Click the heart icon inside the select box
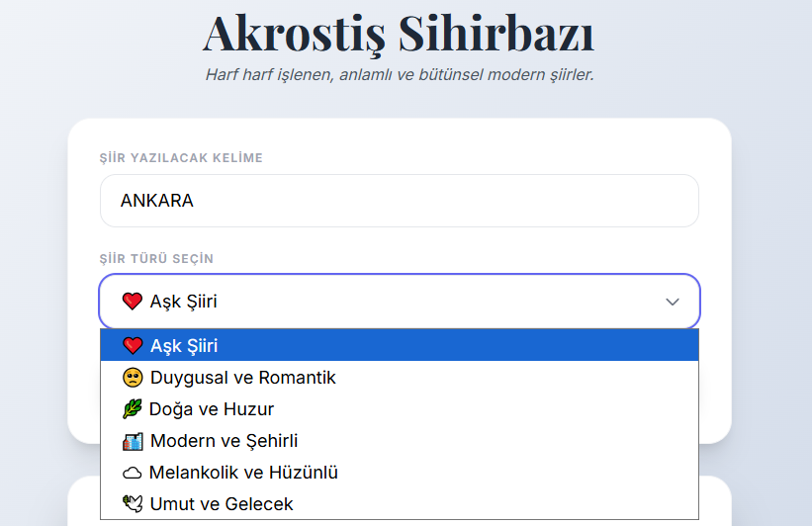Viewport: 812px width, 526px height. [x=133, y=301]
